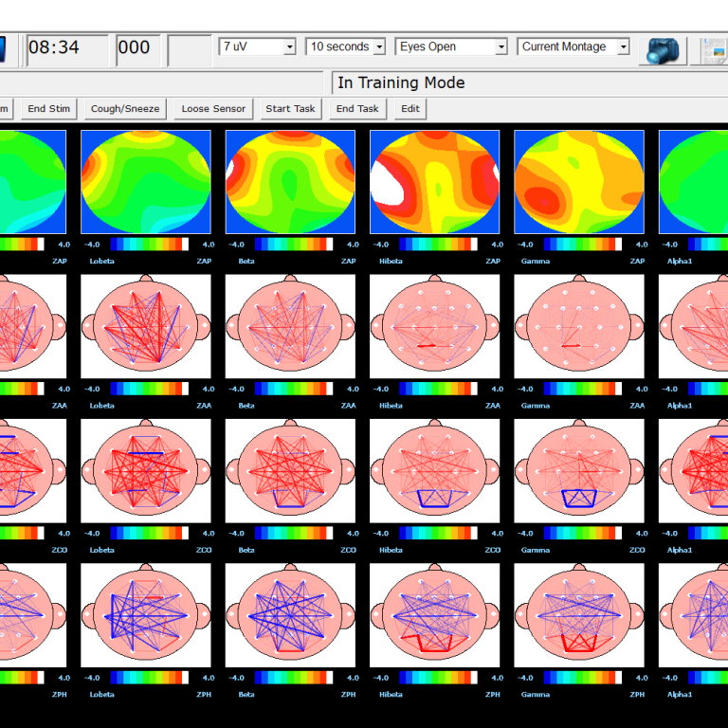
Task: Select the Lobeta ZAA connectivity head map
Action: pos(146,326)
